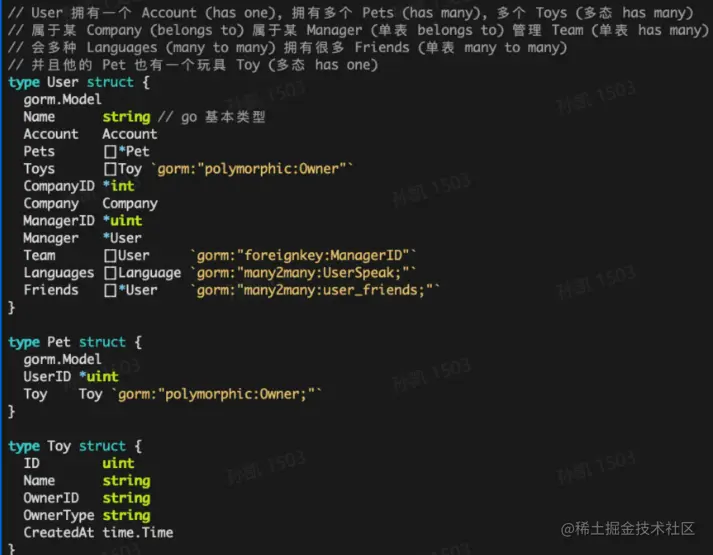This screenshot has height=555, width=713.
Task: Click the 'Manager *User' field line
Action: tap(82, 238)
